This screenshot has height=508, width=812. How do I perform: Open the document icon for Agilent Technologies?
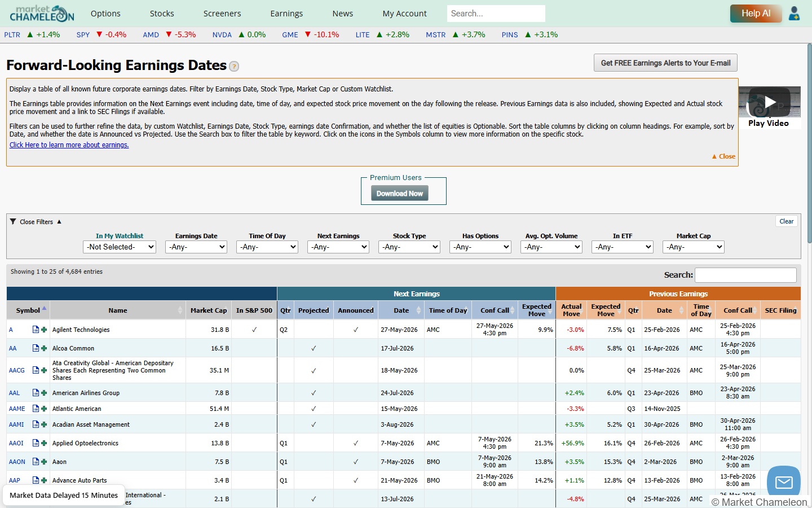click(36, 330)
